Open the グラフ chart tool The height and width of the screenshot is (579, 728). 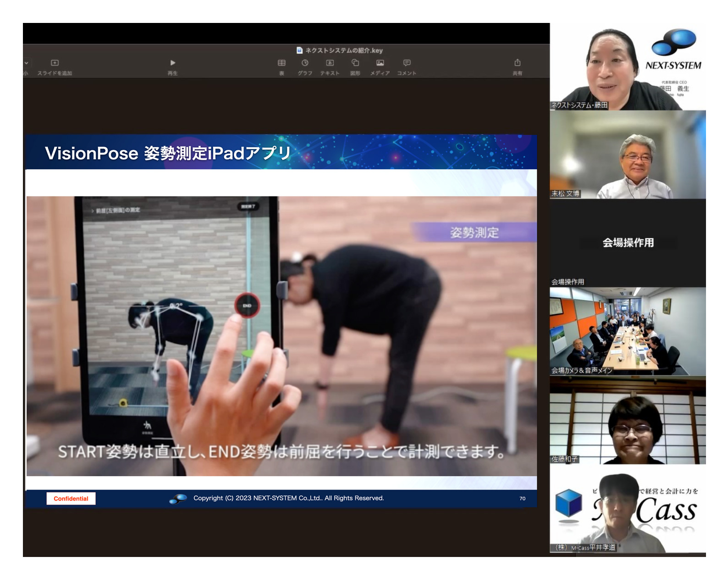click(x=305, y=63)
